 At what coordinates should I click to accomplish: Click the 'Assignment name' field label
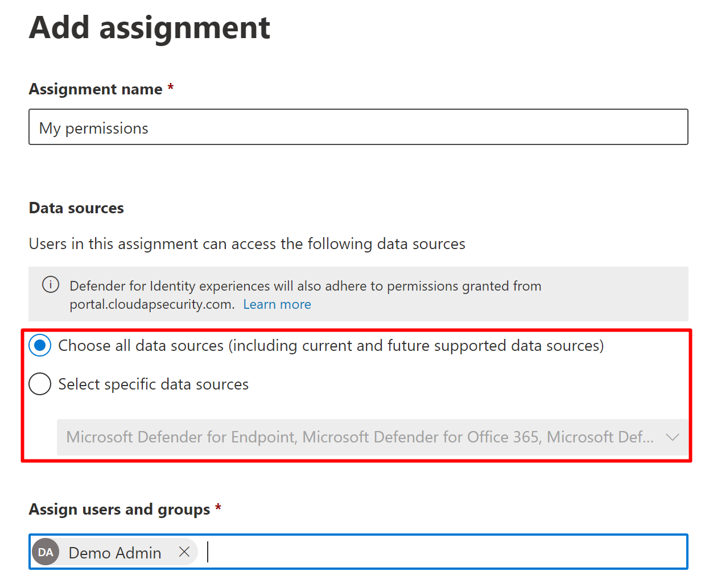[96, 89]
